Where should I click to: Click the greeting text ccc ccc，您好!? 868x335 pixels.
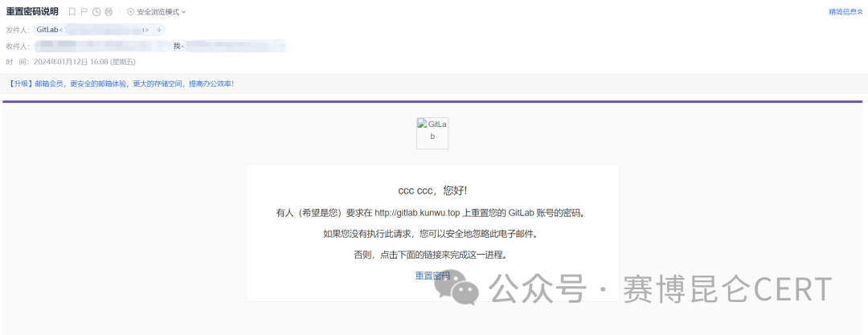[x=432, y=190]
